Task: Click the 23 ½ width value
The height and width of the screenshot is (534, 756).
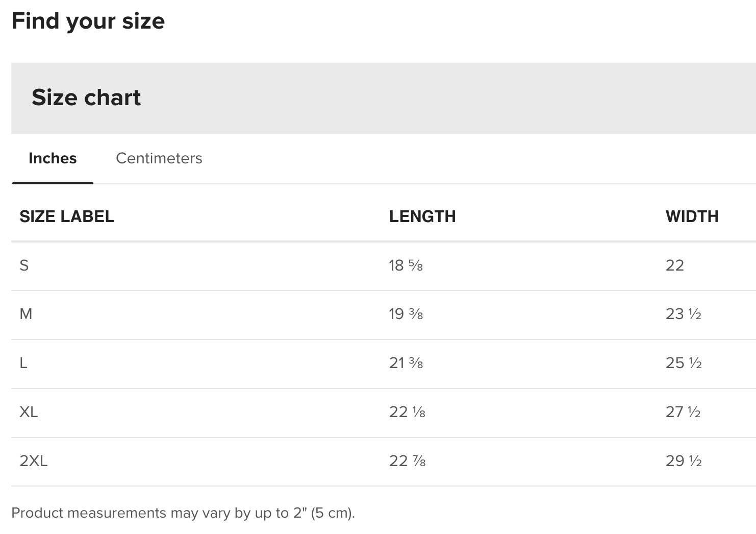Action: [x=684, y=314]
